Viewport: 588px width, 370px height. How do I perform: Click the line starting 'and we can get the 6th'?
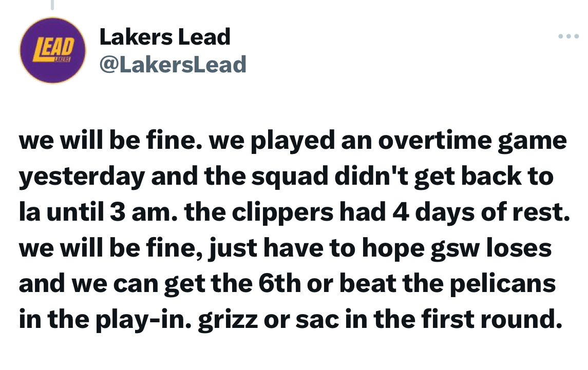[x=287, y=284]
